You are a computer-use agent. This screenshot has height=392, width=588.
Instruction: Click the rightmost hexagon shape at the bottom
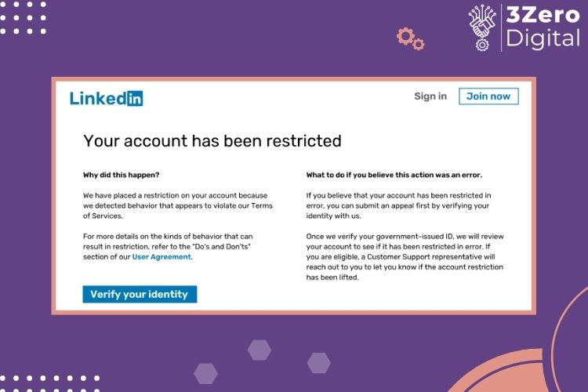click(319, 363)
